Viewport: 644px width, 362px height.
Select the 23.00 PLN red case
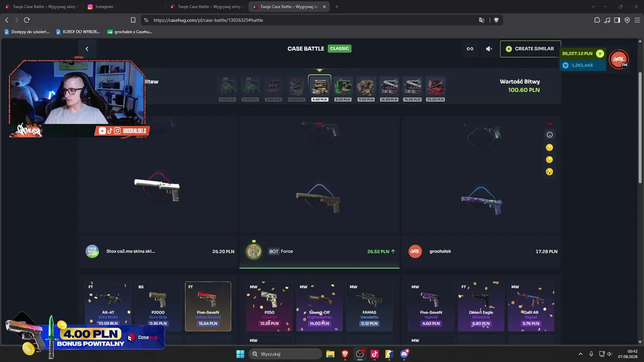point(435,89)
